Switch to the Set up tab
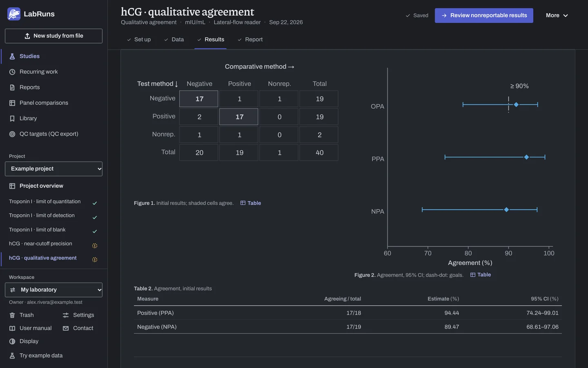The image size is (588, 368). click(x=139, y=39)
